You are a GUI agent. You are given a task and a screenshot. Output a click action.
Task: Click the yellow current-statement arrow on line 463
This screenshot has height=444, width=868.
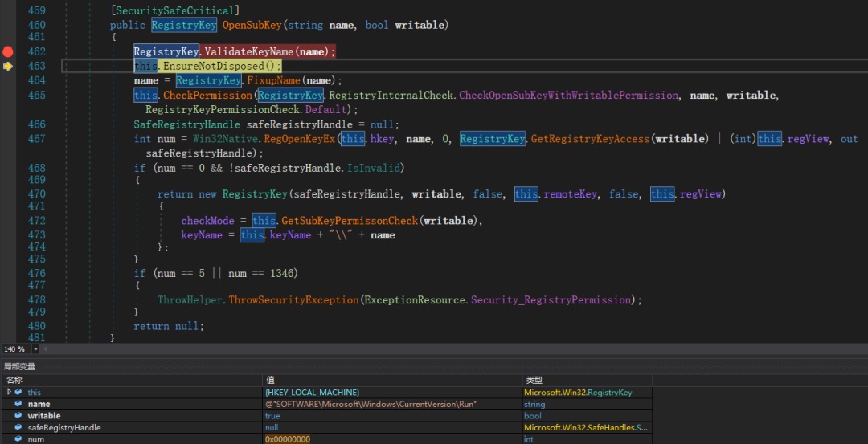[x=8, y=66]
